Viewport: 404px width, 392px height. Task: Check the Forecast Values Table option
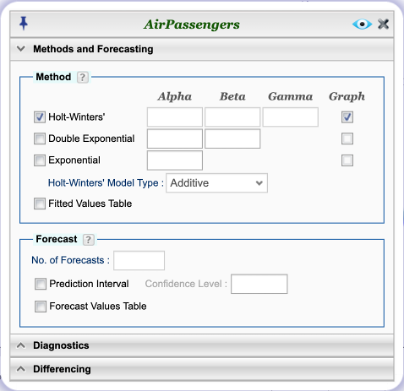pyautogui.click(x=41, y=306)
